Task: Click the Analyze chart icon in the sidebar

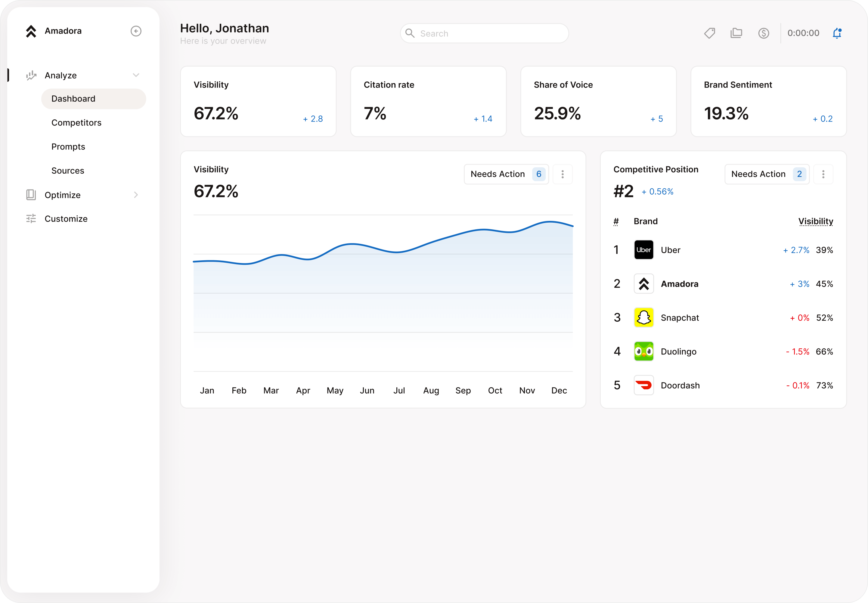Action: pos(31,76)
